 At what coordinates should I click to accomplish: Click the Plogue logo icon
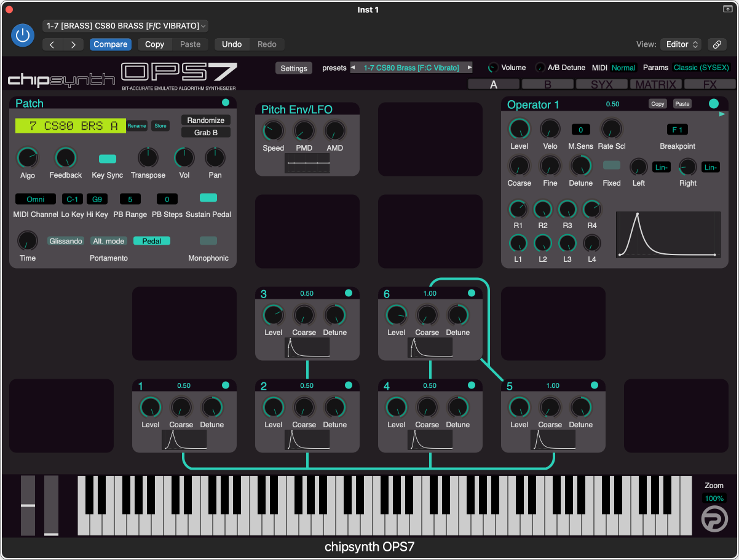(714, 519)
